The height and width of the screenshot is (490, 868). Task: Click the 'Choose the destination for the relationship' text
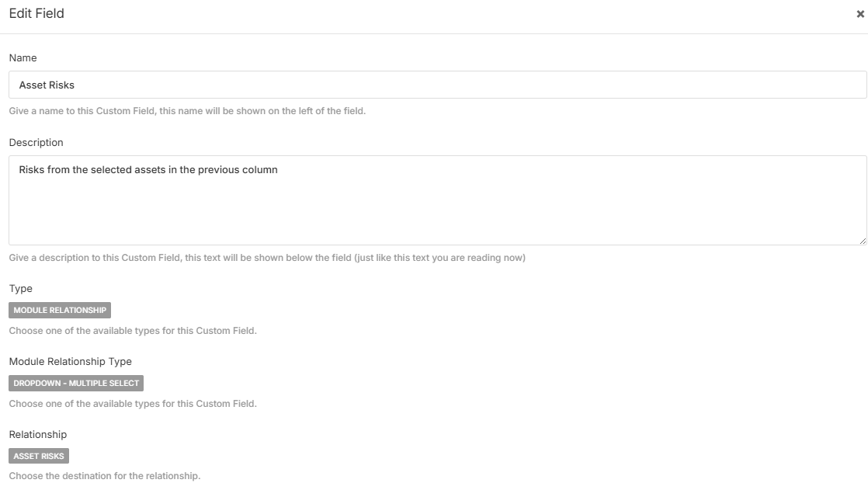105,476
